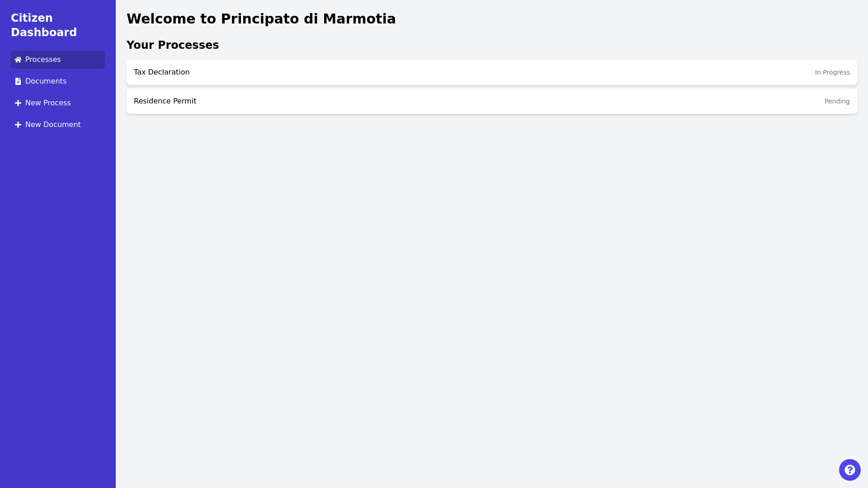The width and height of the screenshot is (868, 488).
Task: Click the document file icon in sidebar
Action: (x=18, y=81)
